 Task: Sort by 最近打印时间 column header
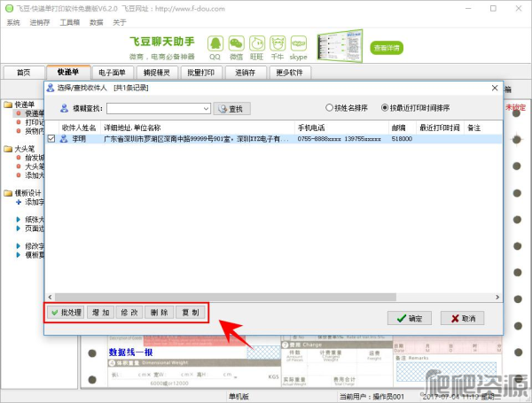[440, 128]
